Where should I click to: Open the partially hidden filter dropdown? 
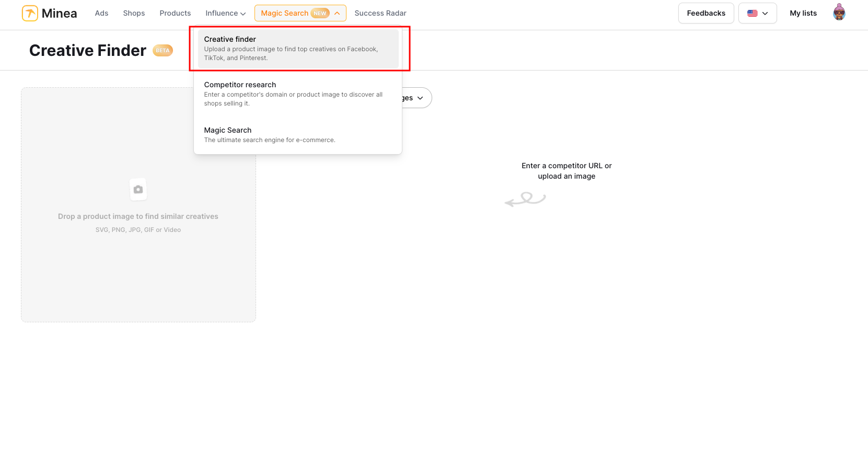(416, 98)
